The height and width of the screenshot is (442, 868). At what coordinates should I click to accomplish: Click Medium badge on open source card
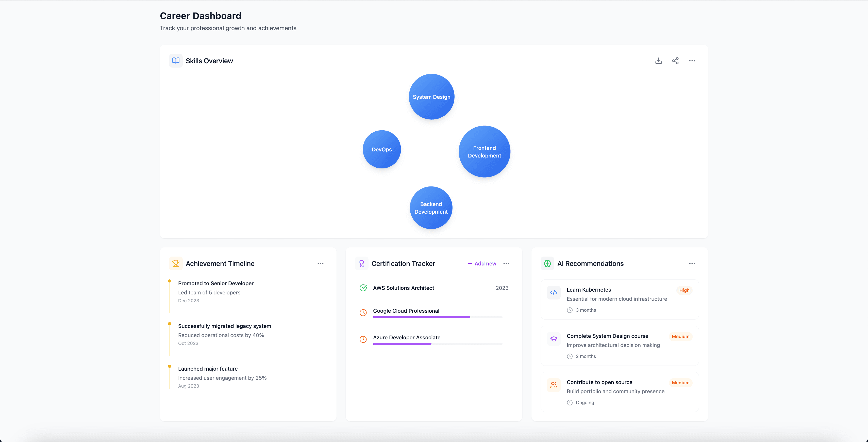(x=680, y=383)
